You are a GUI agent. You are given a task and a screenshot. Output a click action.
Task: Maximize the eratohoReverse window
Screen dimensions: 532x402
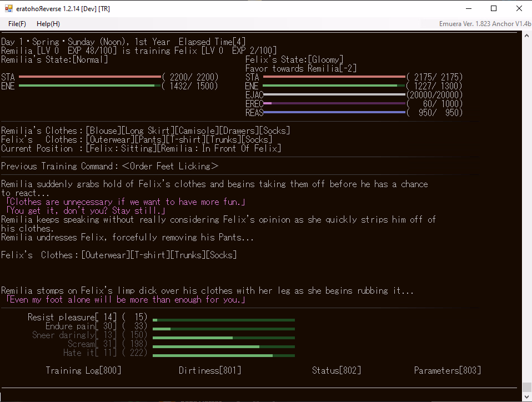tap(494, 8)
